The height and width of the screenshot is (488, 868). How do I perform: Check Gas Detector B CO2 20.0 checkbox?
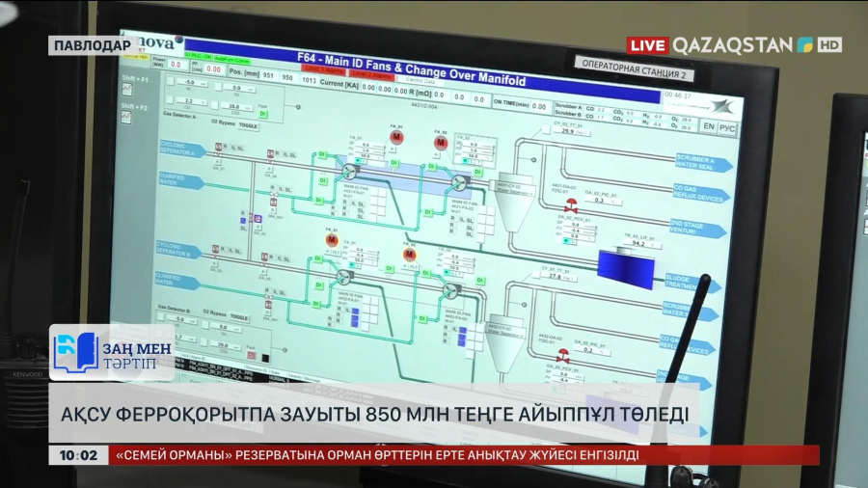(x=203, y=343)
